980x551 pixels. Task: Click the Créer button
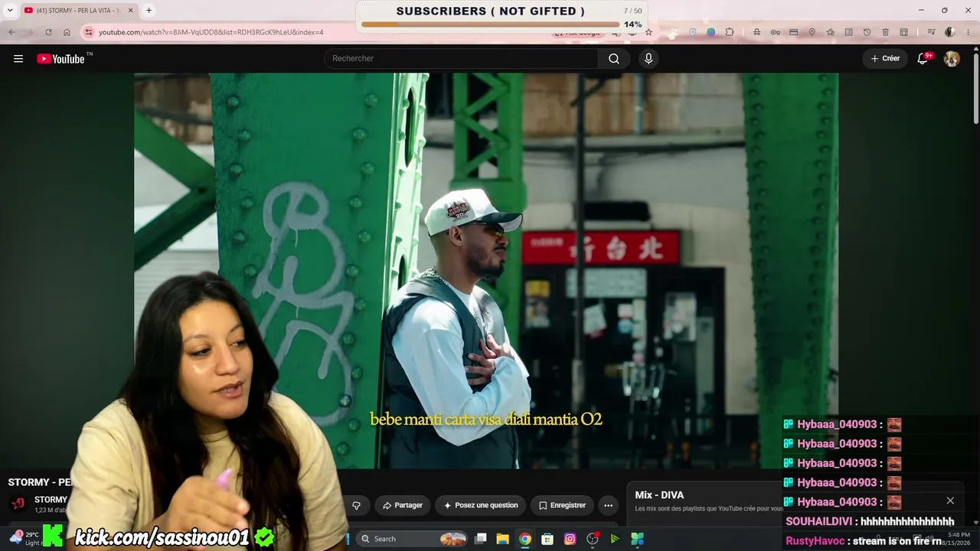click(x=885, y=59)
